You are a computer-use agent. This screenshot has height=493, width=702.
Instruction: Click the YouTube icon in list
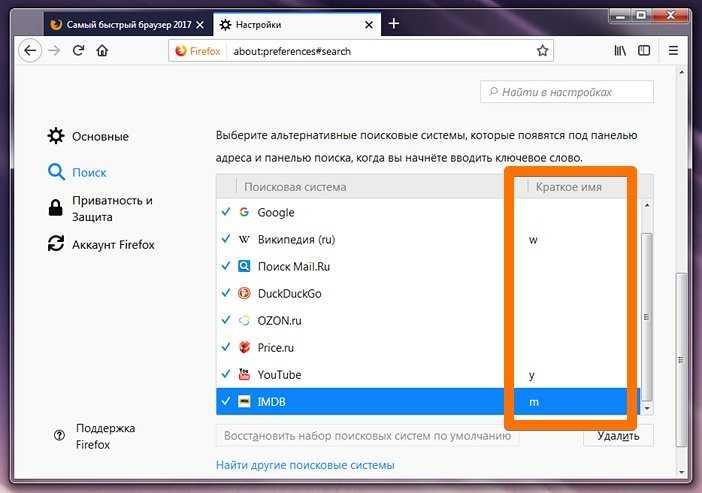pyautogui.click(x=244, y=374)
